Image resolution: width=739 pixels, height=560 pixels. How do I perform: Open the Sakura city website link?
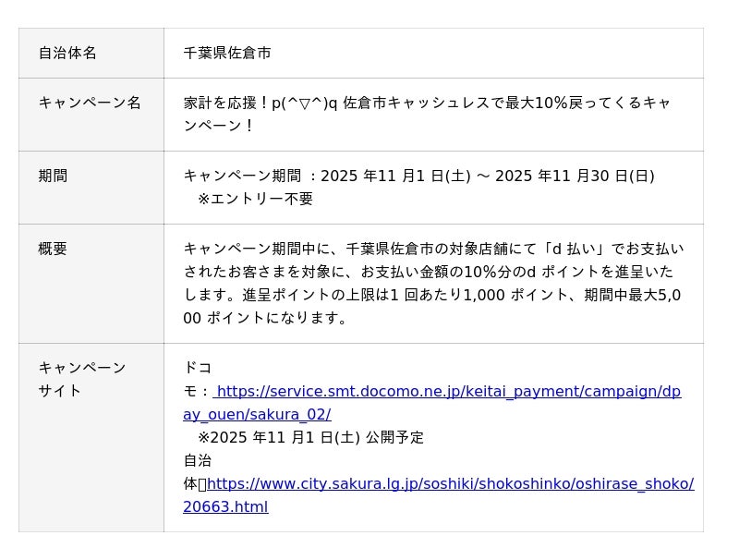pos(450,483)
